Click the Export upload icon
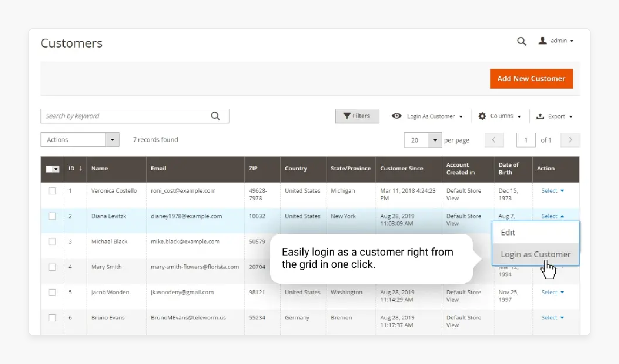Screen dimensions: 619x364 click(x=540, y=116)
